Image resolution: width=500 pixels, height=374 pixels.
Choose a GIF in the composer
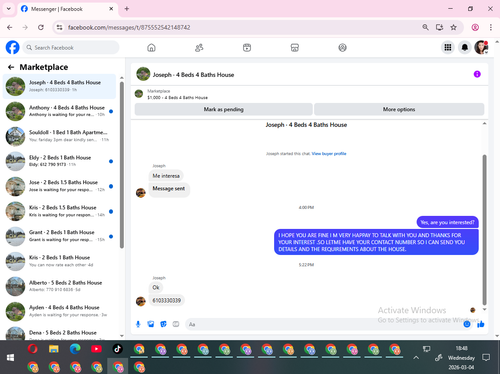[x=176, y=324]
